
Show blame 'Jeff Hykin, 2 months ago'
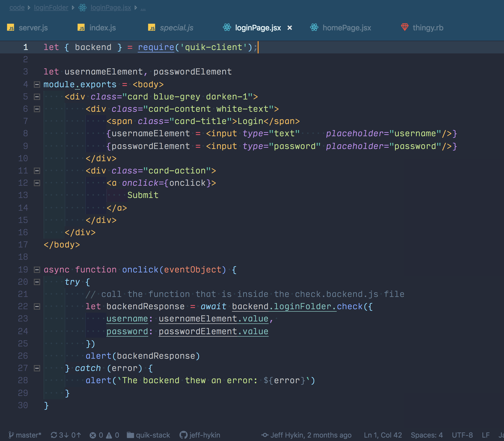pos(311,435)
